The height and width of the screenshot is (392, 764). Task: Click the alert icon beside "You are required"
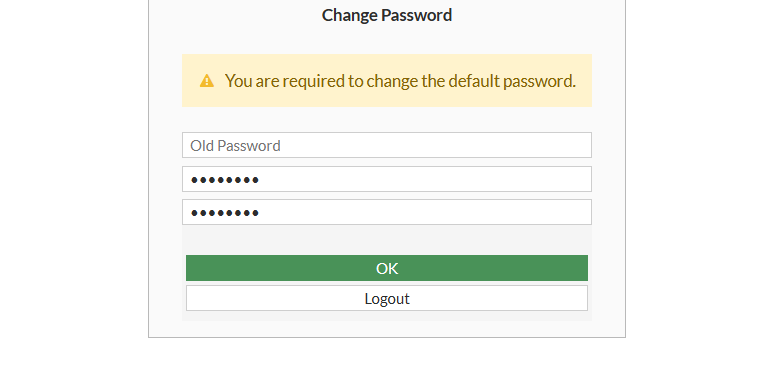tap(207, 81)
